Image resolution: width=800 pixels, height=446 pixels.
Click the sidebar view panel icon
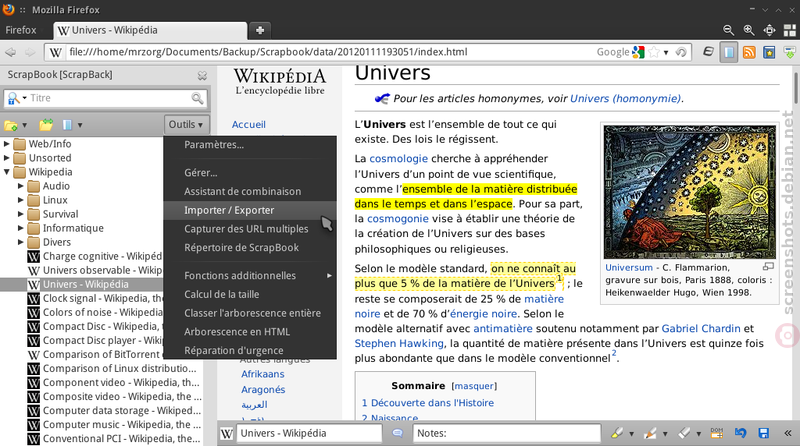click(x=67, y=125)
